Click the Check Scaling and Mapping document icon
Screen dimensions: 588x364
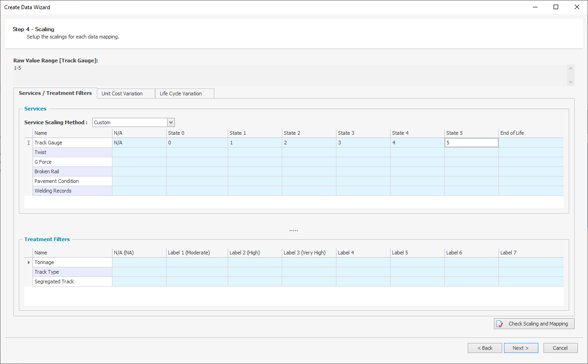pyautogui.click(x=499, y=323)
